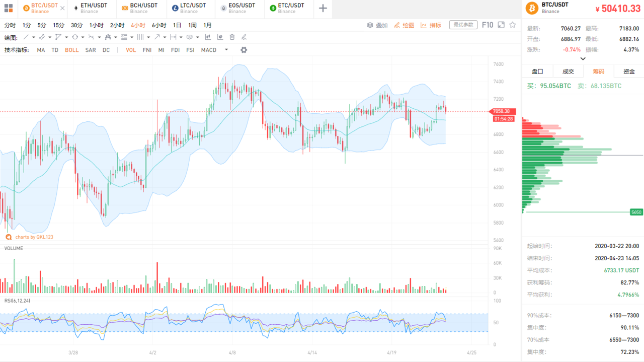
Task: Open trend line tool options arrow
Action: pyautogui.click(x=34, y=37)
